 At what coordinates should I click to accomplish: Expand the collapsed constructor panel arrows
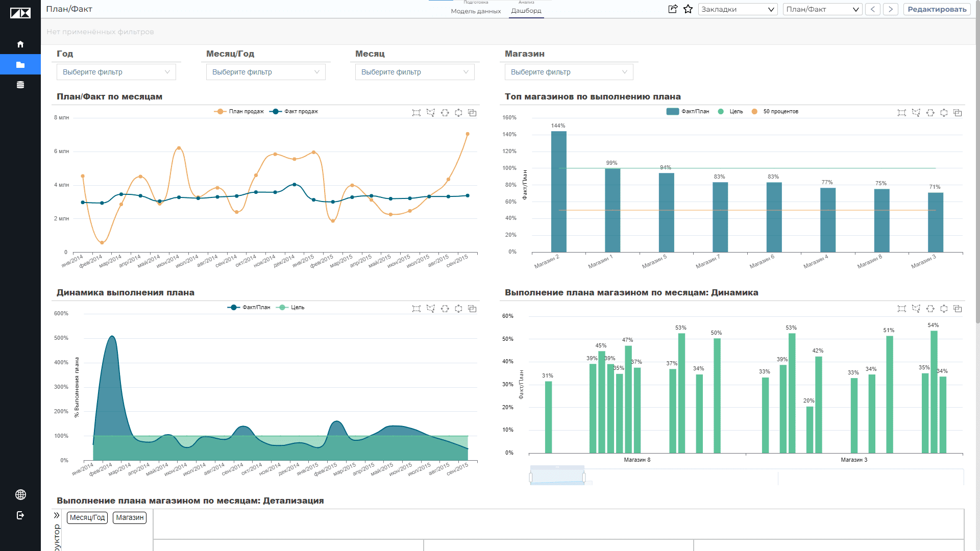coord(57,515)
